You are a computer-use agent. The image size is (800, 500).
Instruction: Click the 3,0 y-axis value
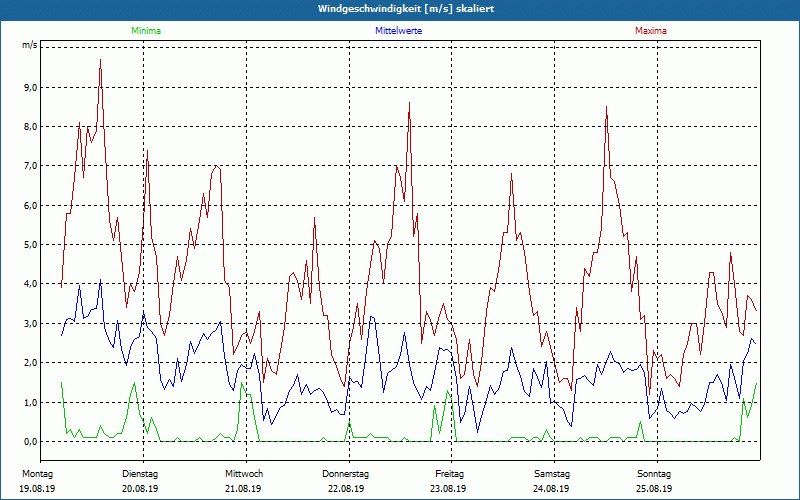click(x=31, y=323)
